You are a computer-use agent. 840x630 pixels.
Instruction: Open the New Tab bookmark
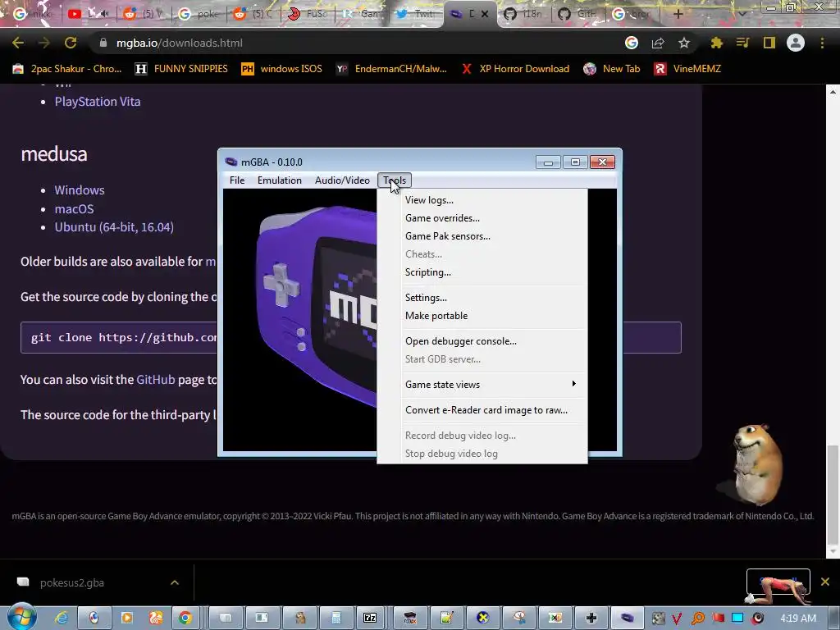(612, 69)
